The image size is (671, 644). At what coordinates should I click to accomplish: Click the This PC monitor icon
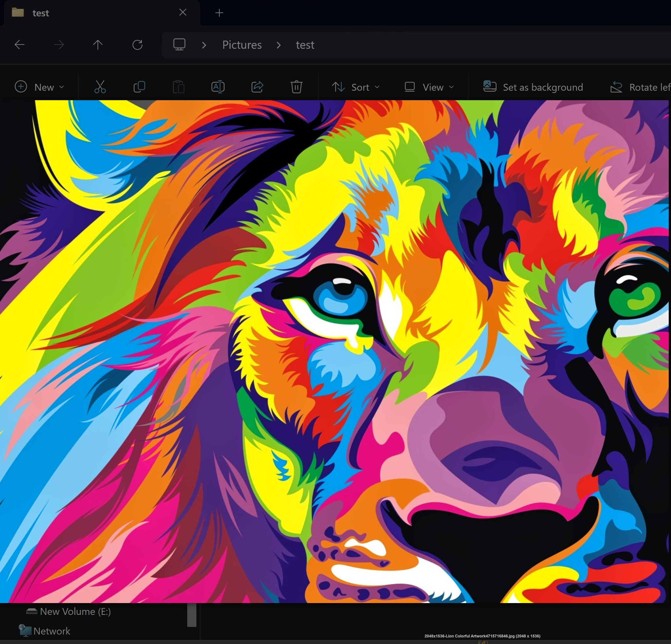(179, 45)
